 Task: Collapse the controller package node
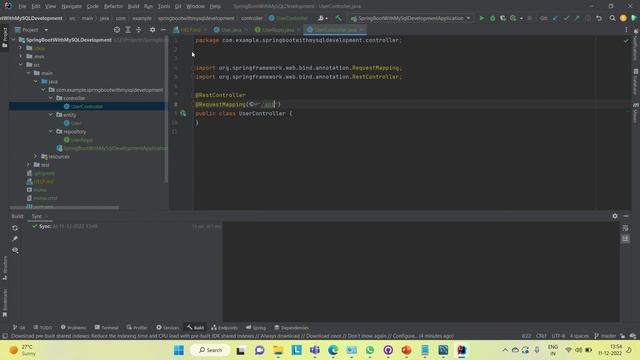pyautogui.click(x=51, y=98)
